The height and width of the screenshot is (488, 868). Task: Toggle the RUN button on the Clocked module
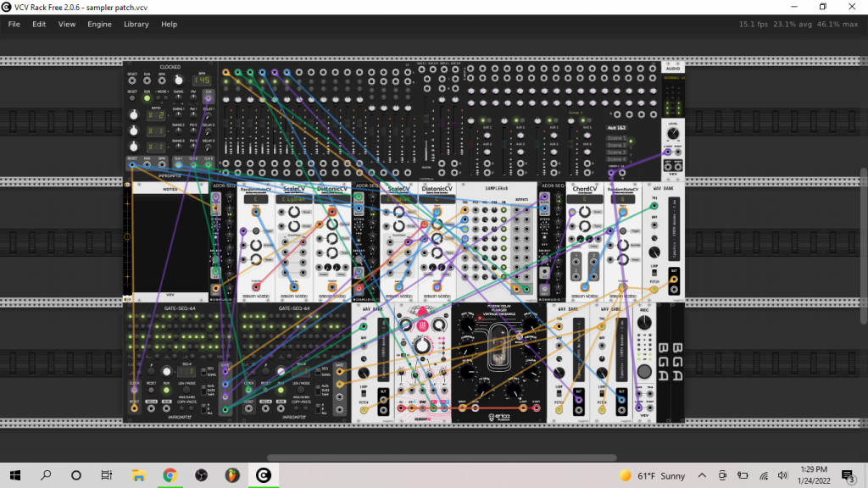coord(147,98)
